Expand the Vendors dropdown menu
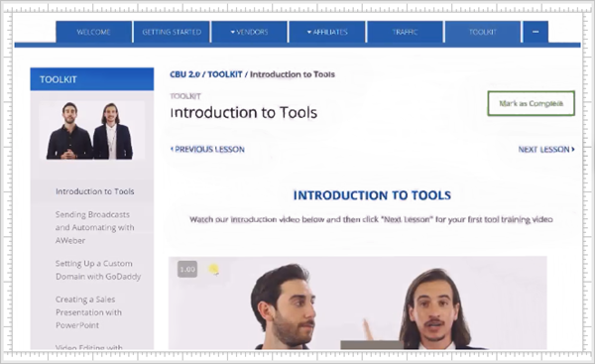This screenshot has height=364, width=595. (x=249, y=32)
